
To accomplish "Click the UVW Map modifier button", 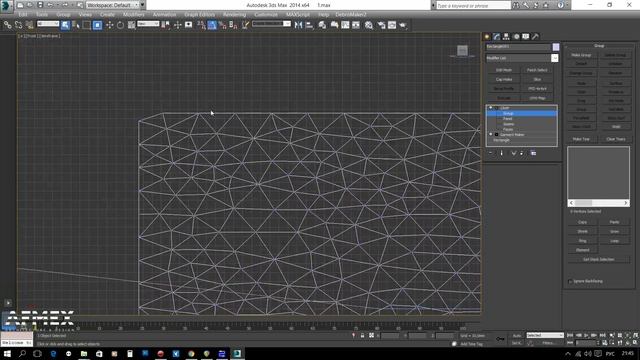I will pos(537,98).
